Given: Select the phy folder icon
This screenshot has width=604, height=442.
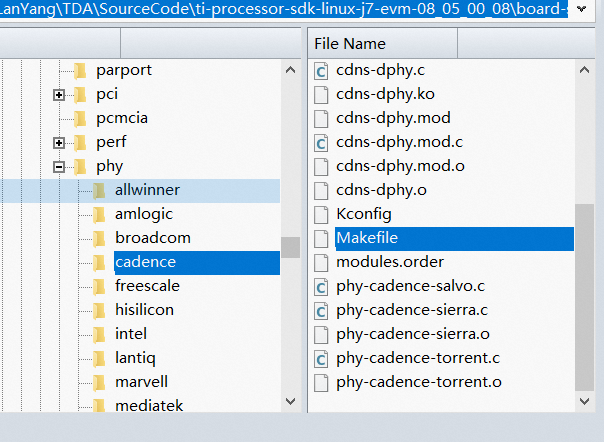Looking at the screenshot, I should point(80,167).
